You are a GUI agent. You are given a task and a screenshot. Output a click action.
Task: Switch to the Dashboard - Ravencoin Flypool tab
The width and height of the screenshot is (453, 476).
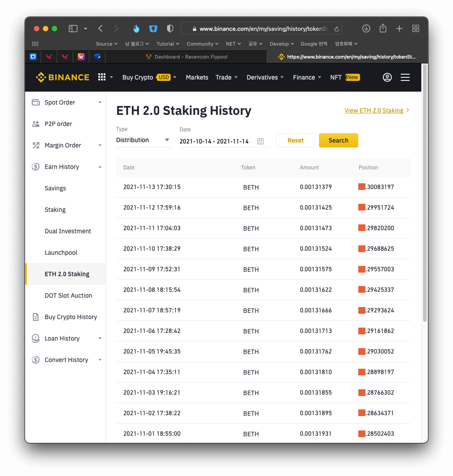pos(186,57)
